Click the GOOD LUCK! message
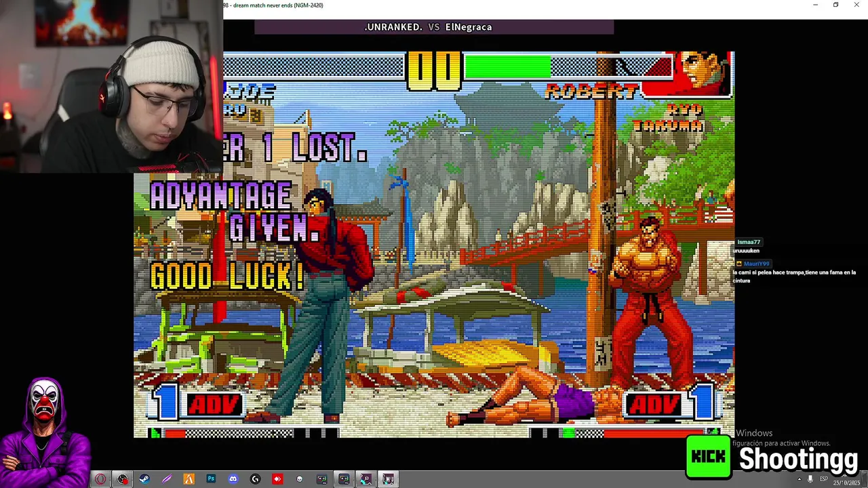This screenshot has width=868, height=488. click(227, 277)
